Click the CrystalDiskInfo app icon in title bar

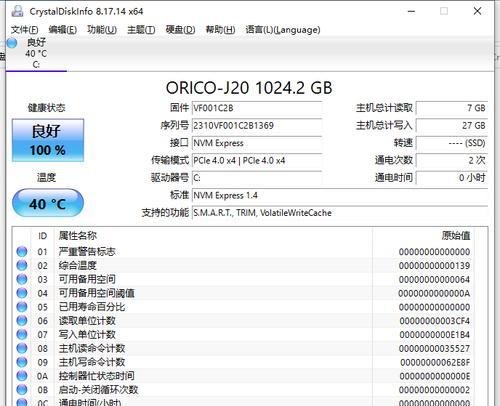click(x=17, y=11)
